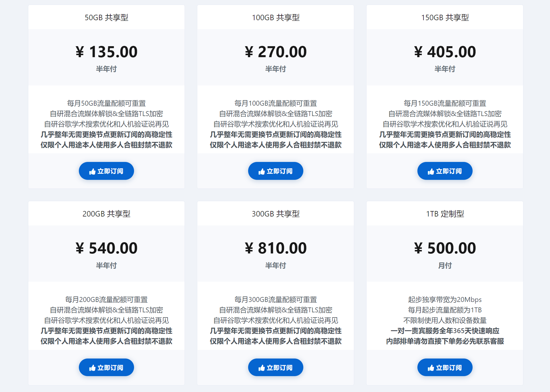Select the 200GB 共享型 heading
The width and height of the screenshot is (550, 392).
click(106, 214)
